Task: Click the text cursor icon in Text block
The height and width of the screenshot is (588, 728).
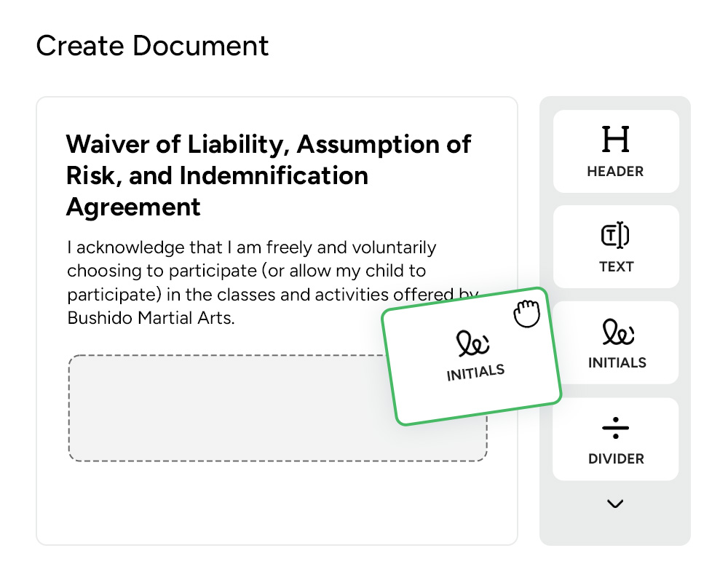Action: coord(615,236)
